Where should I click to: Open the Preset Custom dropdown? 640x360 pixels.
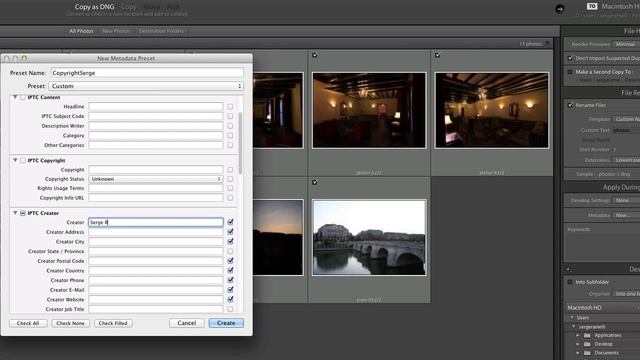146,86
